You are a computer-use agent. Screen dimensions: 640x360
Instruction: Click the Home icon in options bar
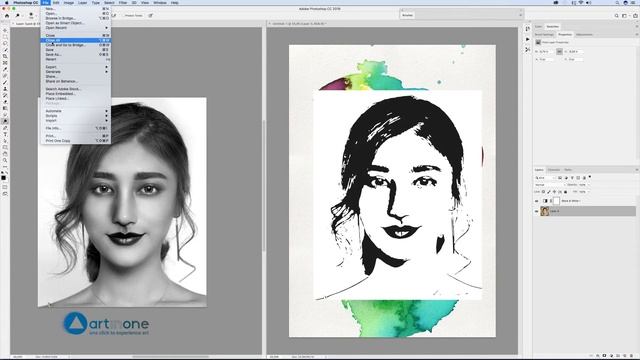tap(7, 16)
